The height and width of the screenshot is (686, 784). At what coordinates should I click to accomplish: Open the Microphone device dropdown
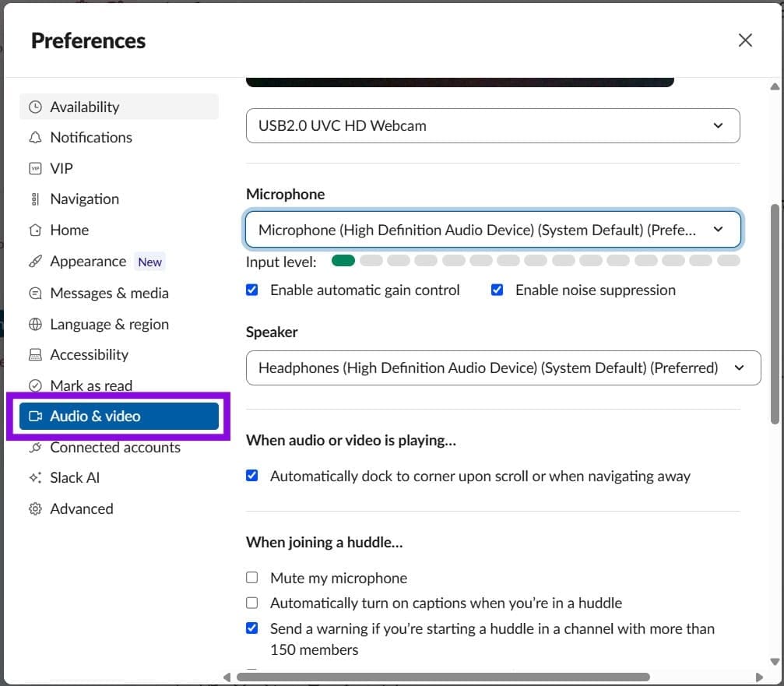(493, 230)
